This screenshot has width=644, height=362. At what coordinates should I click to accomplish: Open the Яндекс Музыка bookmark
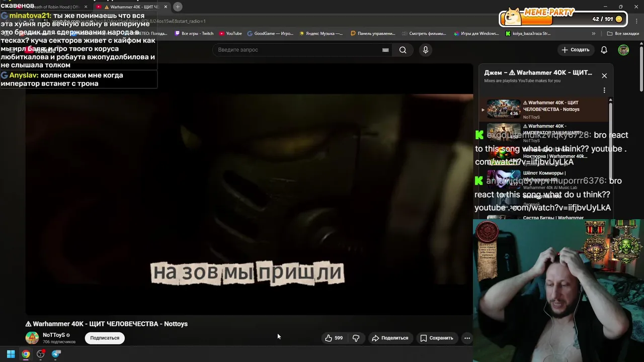321,34
